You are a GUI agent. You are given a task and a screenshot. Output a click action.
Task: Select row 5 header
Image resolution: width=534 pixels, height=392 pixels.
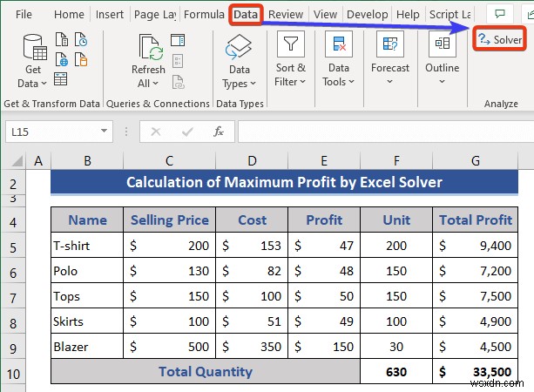pyautogui.click(x=13, y=247)
